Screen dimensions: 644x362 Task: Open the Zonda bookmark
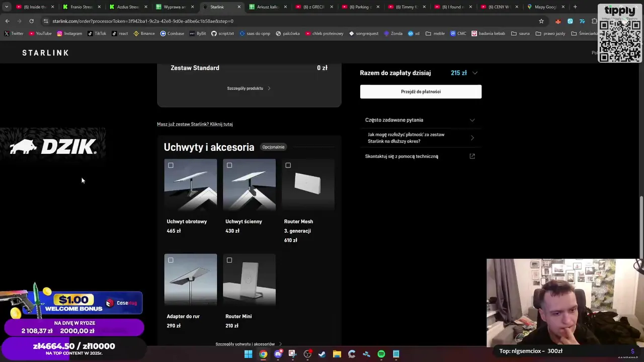[393, 34]
